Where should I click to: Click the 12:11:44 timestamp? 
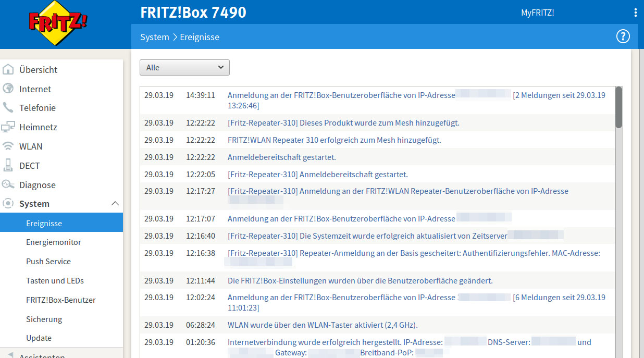(201, 281)
